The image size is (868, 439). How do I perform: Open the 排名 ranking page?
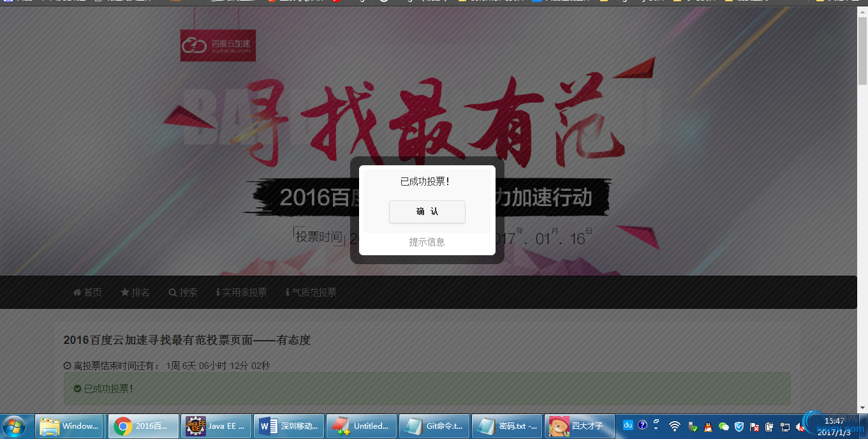(x=135, y=292)
